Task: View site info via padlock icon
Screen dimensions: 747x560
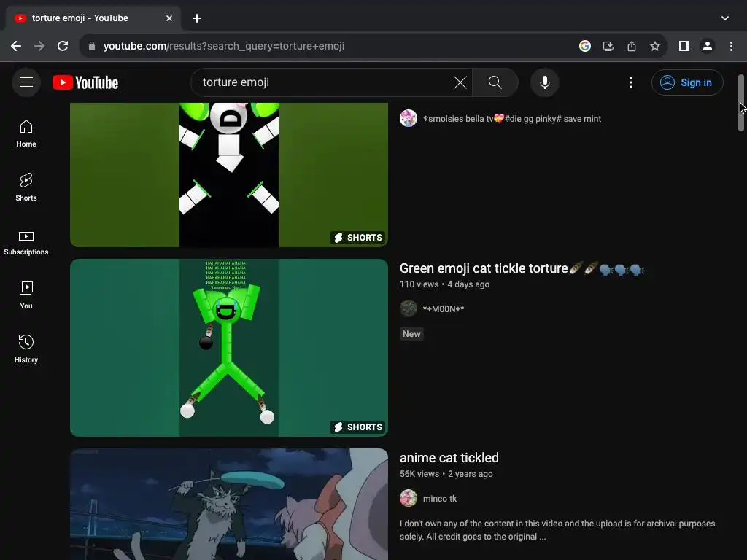Action: pos(92,46)
